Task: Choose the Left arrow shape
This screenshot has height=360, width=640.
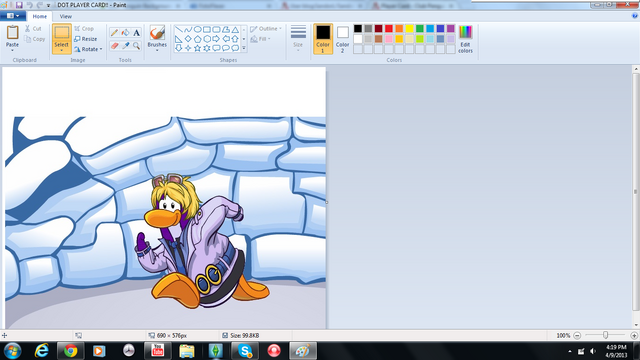Action: click(x=226, y=39)
